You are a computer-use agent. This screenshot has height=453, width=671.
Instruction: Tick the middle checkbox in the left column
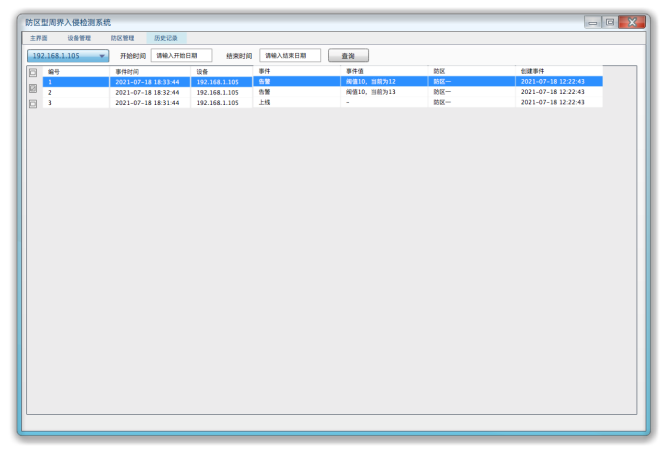point(33,89)
